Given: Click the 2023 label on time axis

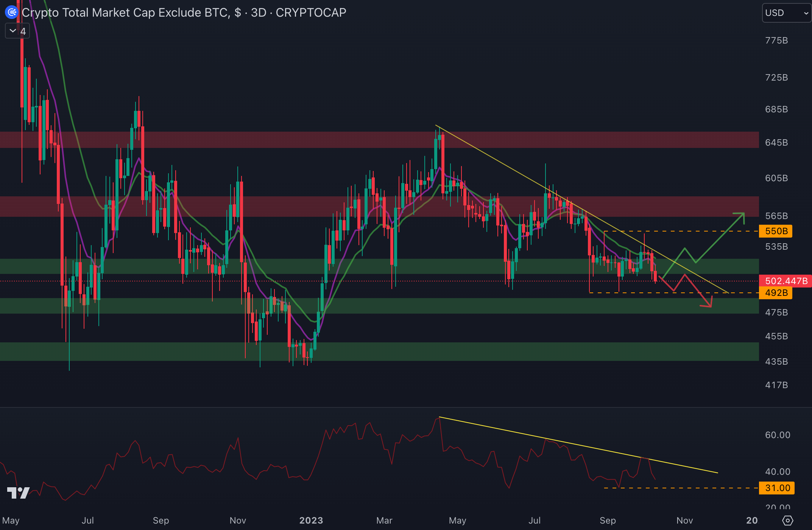Looking at the screenshot, I should [x=311, y=521].
